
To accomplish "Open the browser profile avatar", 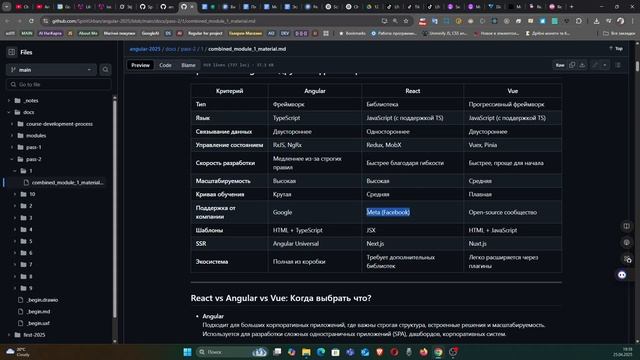I will [x=620, y=21].
